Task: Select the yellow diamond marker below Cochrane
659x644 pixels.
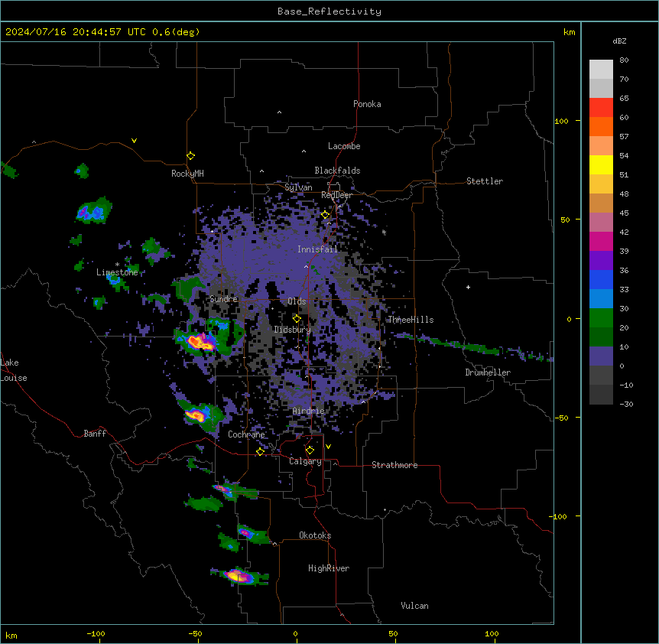Action: click(x=260, y=451)
